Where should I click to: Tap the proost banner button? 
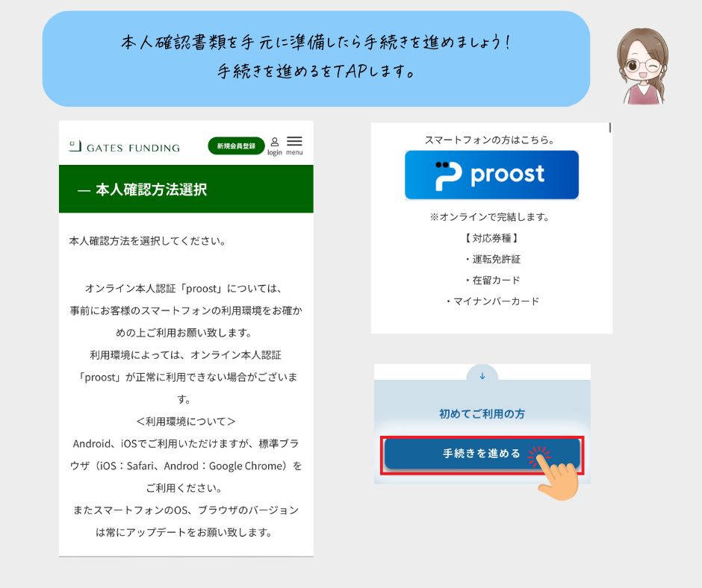[491, 175]
